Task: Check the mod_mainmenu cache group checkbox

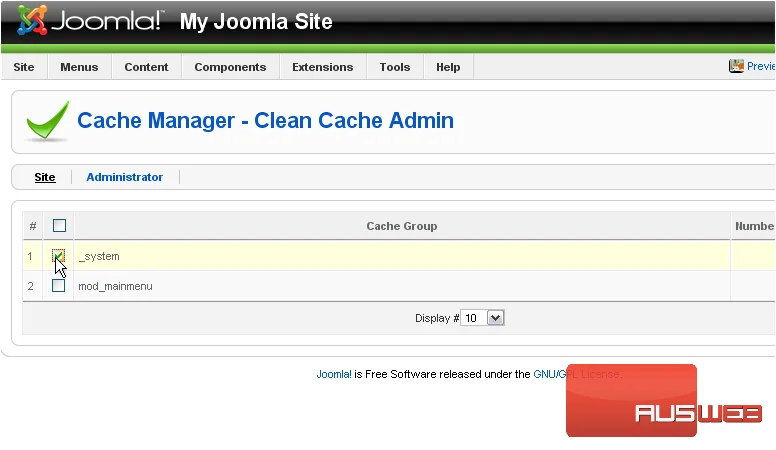Action: point(58,286)
